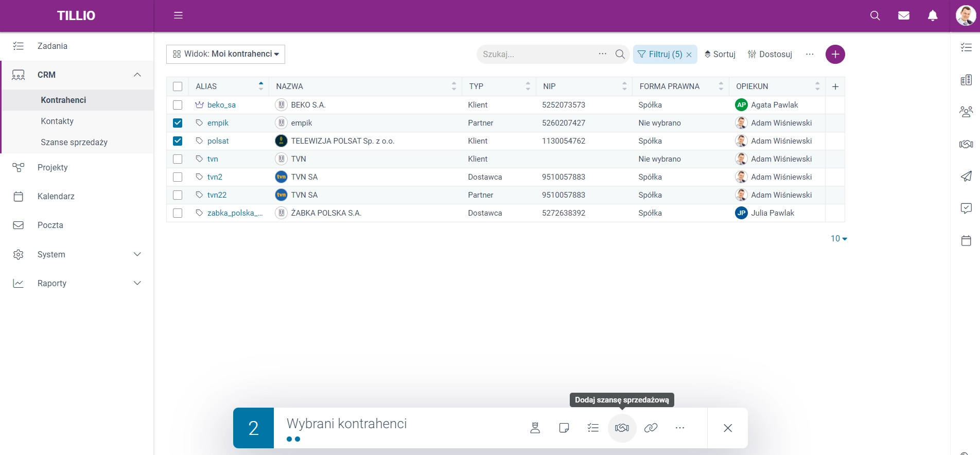Open Zadania in the sidebar
The height and width of the screenshot is (455, 980).
click(x=77, y=46)
